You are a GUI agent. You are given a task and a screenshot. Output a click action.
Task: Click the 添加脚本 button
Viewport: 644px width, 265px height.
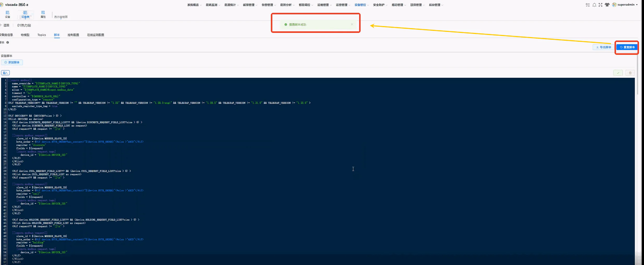click(x=12, y=62)
